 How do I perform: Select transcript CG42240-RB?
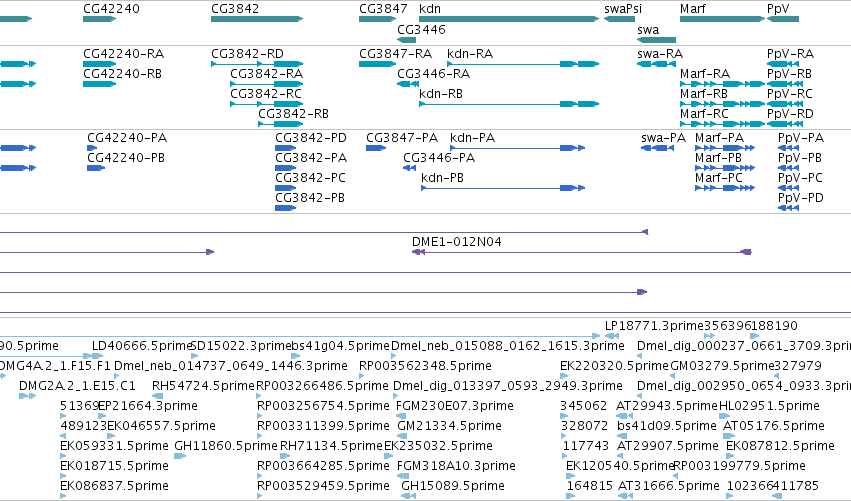[x=99, y=84]
